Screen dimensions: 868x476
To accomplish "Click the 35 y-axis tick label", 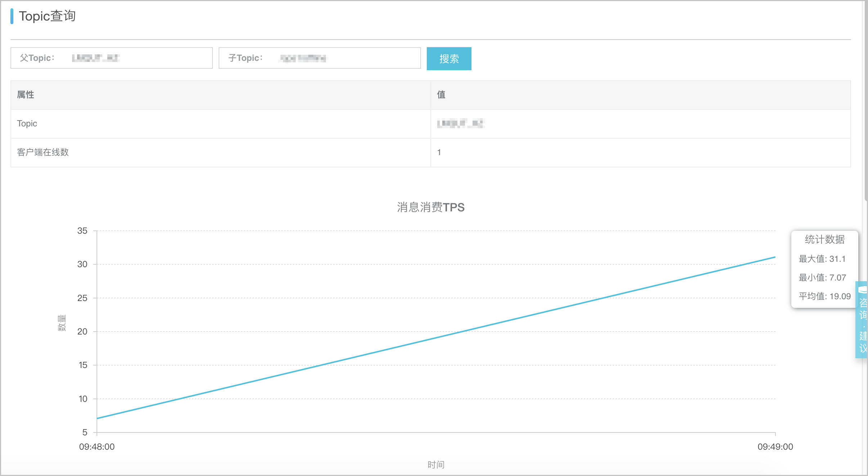I will point(82,231).
